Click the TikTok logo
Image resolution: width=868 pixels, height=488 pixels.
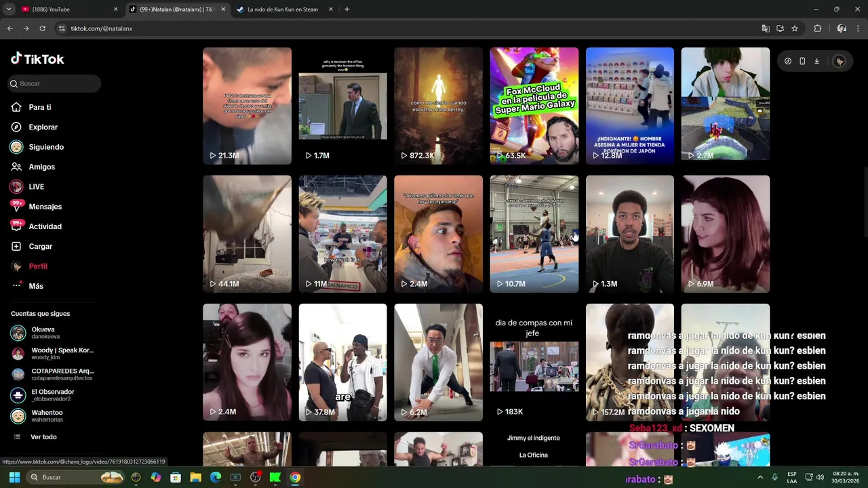pos(37,59)
